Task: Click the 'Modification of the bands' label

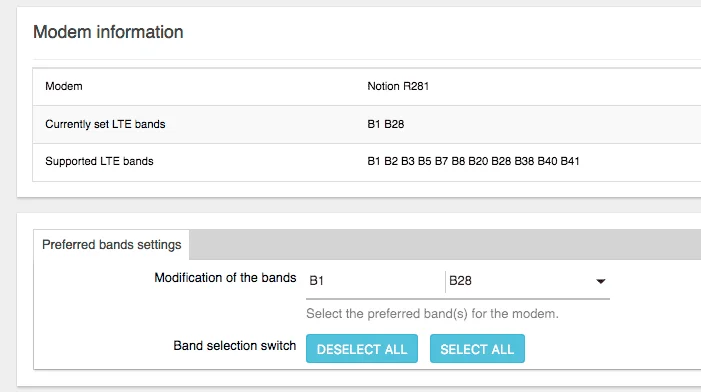Action: pos(225,278)
